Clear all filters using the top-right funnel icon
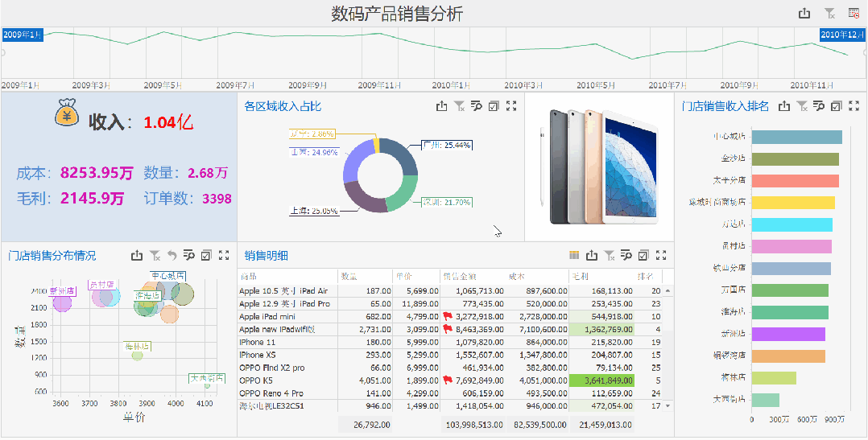 [x=829, y=14]
